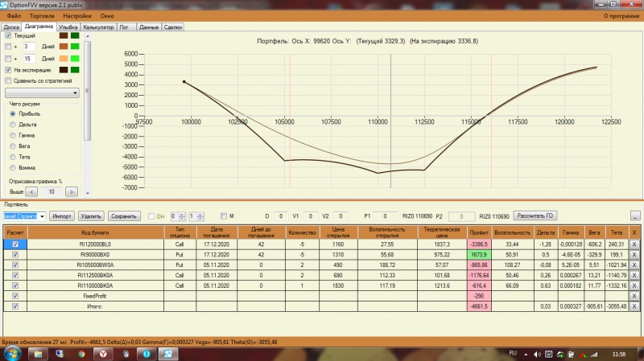Select the Вомма radio button

point(13,167)
